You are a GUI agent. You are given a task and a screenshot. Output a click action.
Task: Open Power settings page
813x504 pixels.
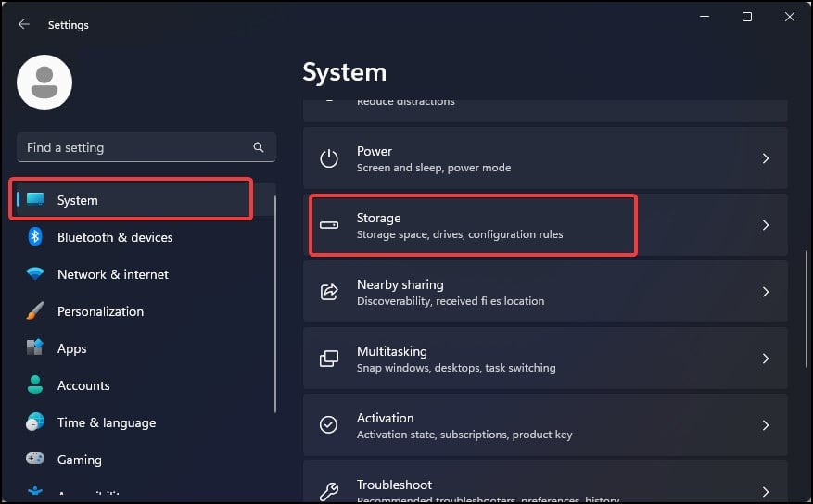click(545, 158)
